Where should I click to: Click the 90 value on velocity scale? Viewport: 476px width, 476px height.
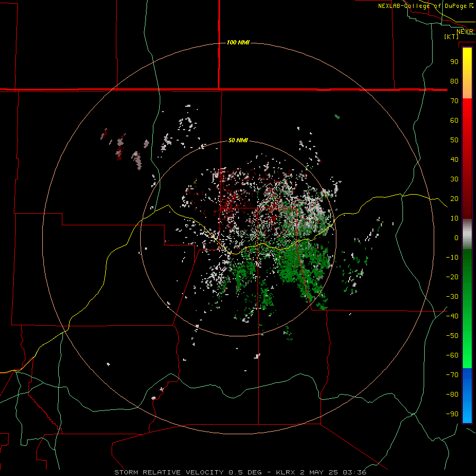point(454,62)
